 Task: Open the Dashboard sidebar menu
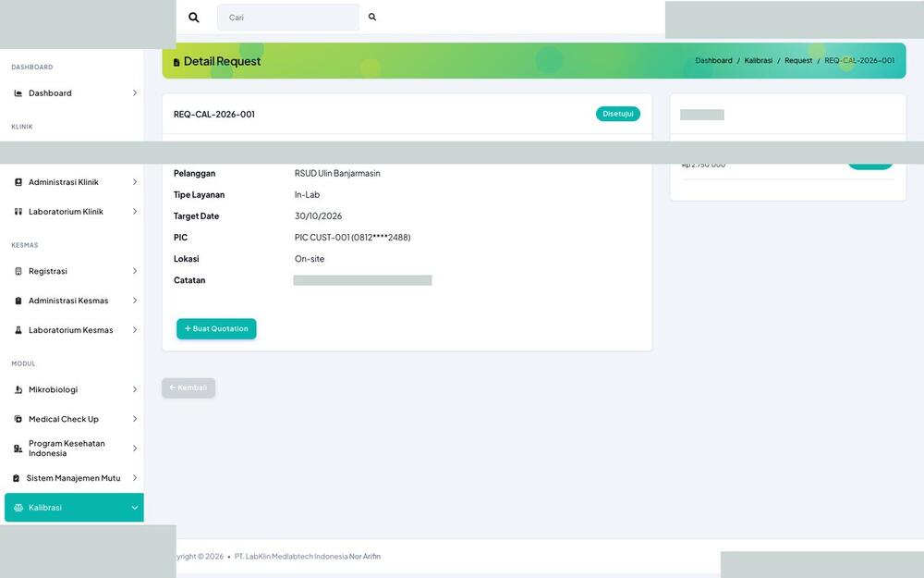click(x=74, y=93)
